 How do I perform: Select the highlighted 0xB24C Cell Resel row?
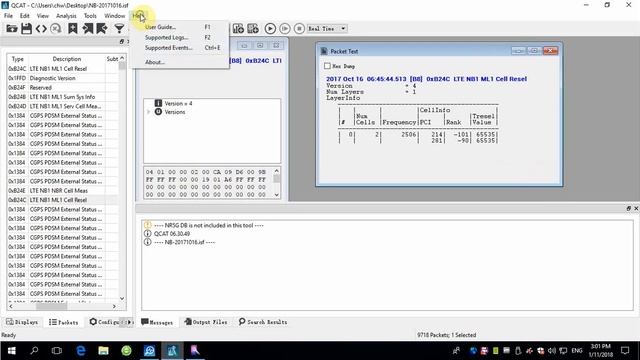62,200
